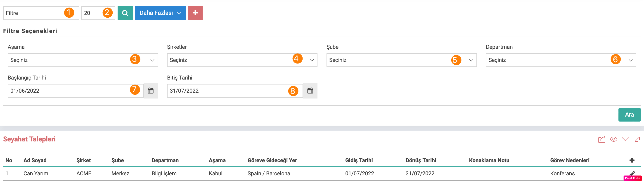Click the page size field showing 20
The width and height of the screenshot is (644, 183).
coord(98,13)
